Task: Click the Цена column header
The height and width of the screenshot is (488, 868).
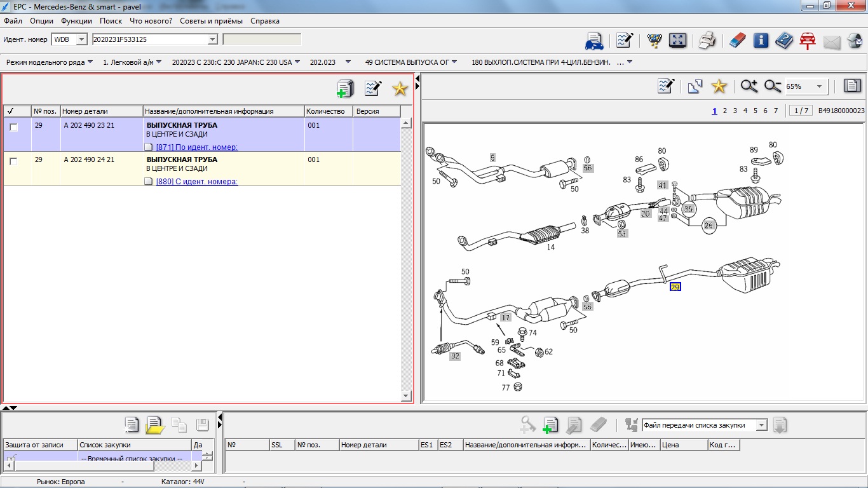Action: 684,445
